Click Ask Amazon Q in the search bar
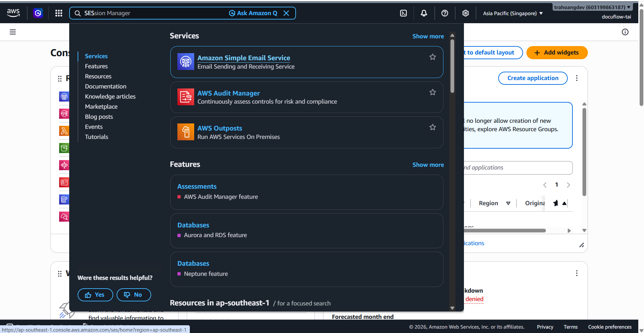The image size is (644, 333). tap(253, 13)
